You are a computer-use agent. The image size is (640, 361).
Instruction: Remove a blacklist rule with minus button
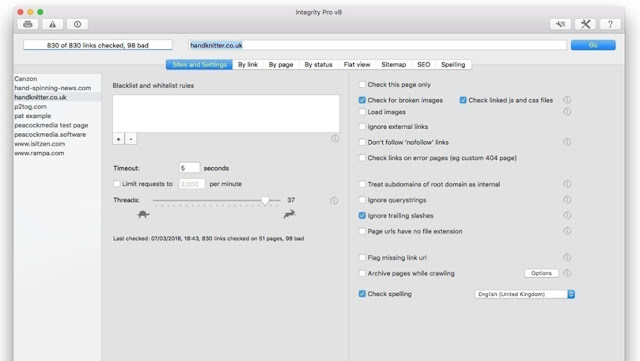[131, 139]
